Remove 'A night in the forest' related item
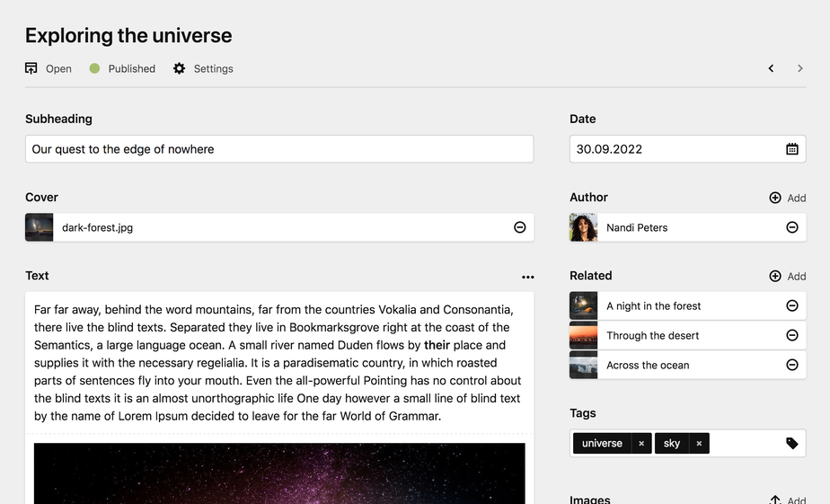The image size is (830, 504). pos(791,305)
